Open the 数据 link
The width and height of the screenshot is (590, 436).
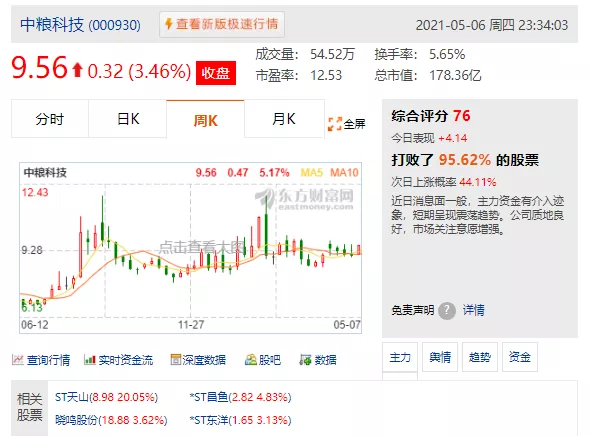(325, 360)
